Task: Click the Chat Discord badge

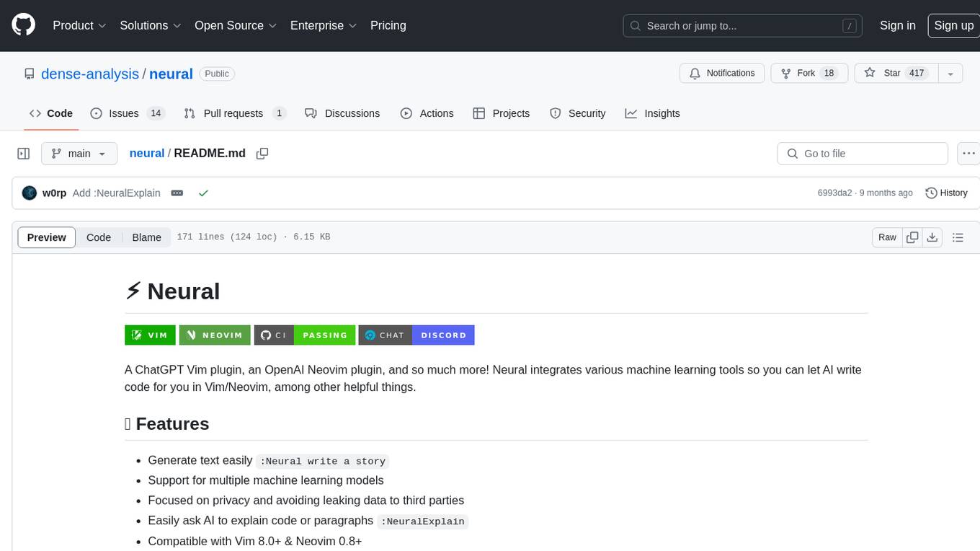Action: click(416, 335)
